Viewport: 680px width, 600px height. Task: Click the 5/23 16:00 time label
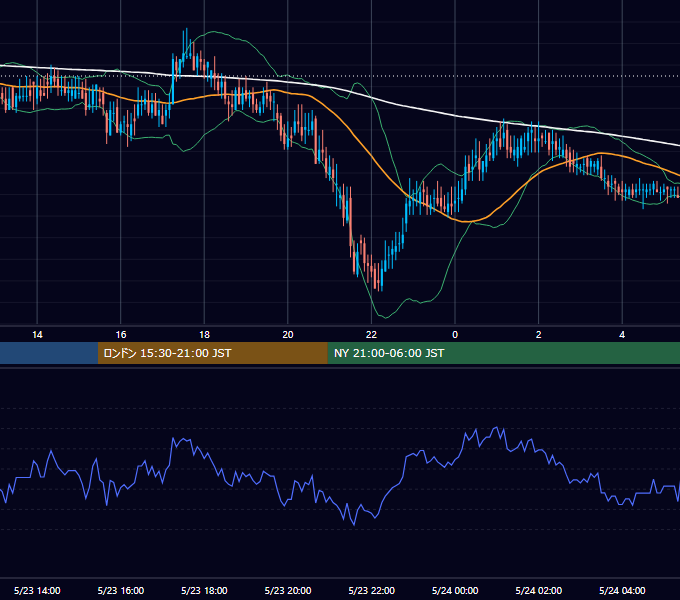click(x=121, y=590)
